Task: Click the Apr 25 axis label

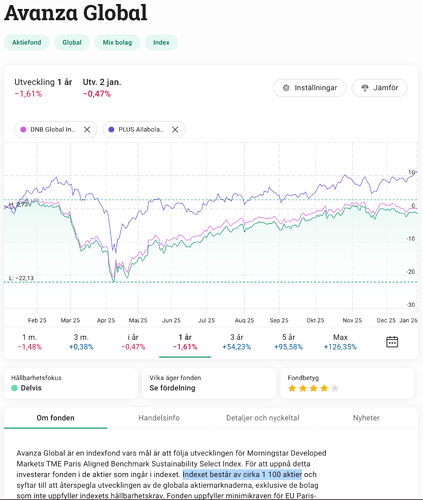Action: pos(106,320)
